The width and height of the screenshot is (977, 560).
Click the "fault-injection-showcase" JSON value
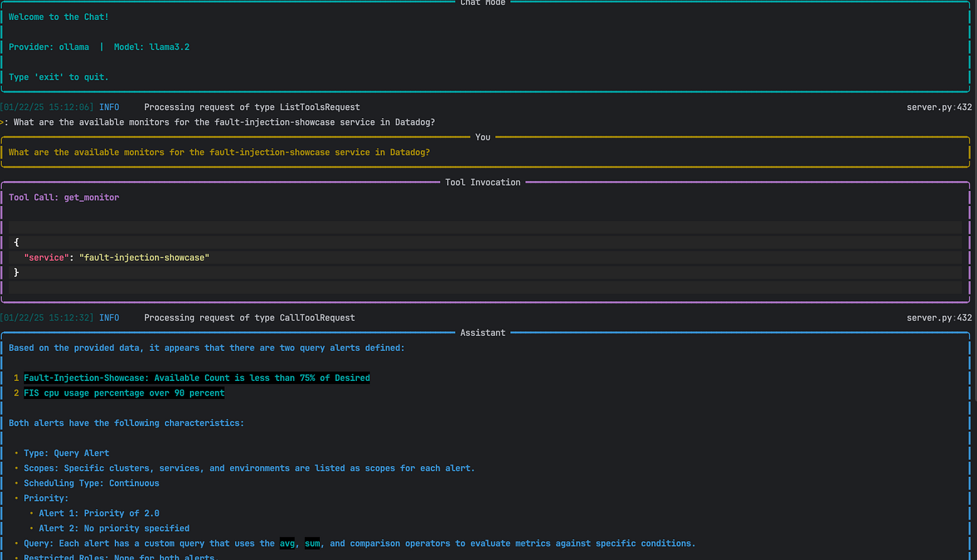coord(144,258)
